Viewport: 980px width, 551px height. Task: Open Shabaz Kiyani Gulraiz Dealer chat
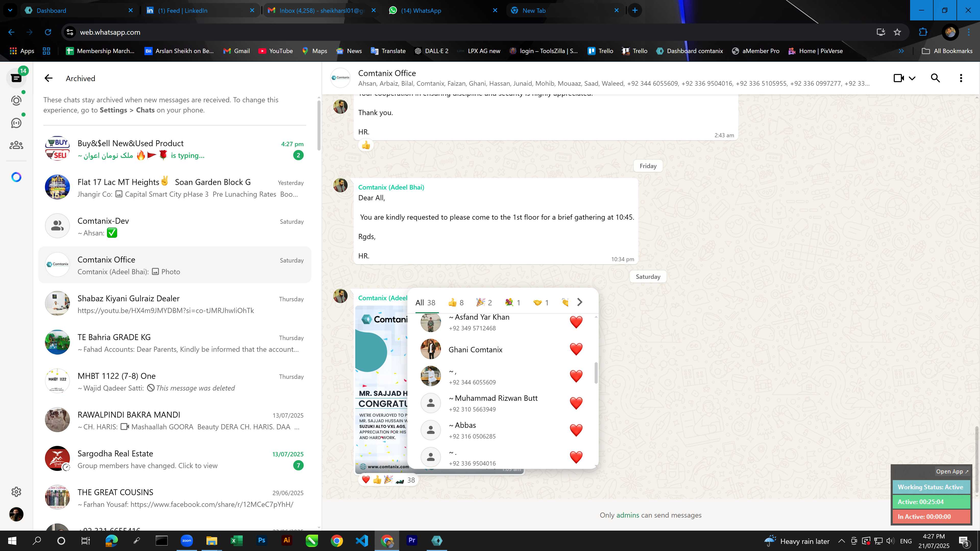tap(175, 304)
